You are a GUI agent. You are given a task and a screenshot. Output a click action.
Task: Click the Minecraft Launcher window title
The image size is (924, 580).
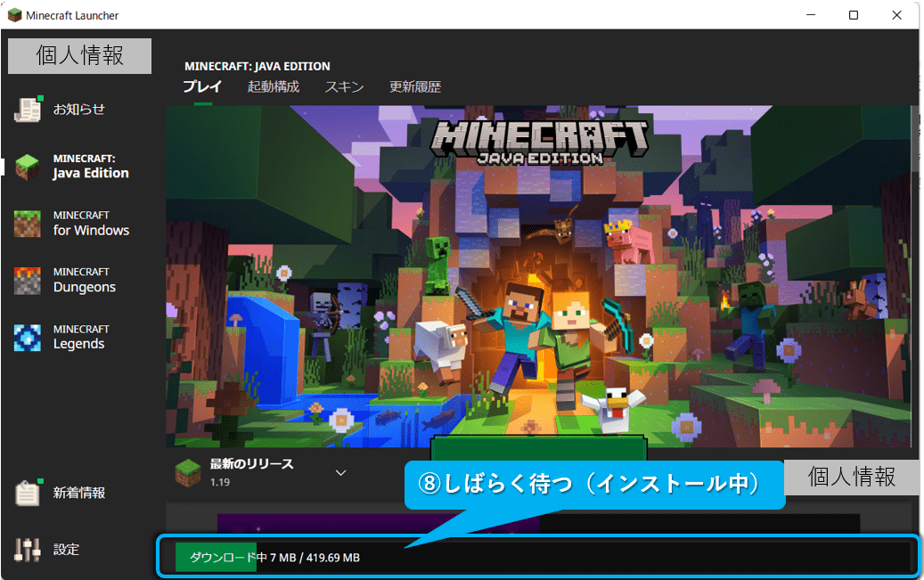tap(72, 16)
